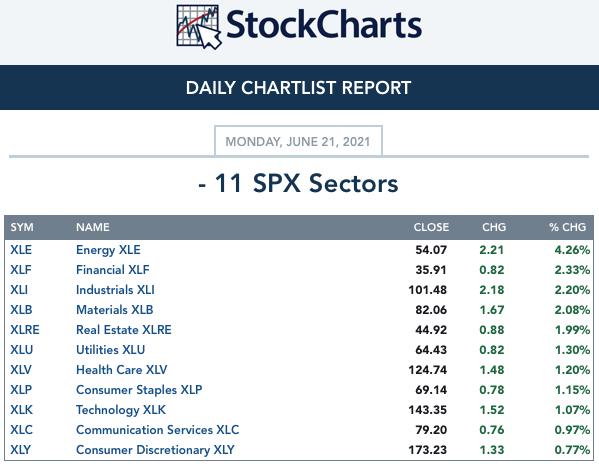599x464 pixels.
Task: Click the CLOSE column header
Action: (431, 227)
